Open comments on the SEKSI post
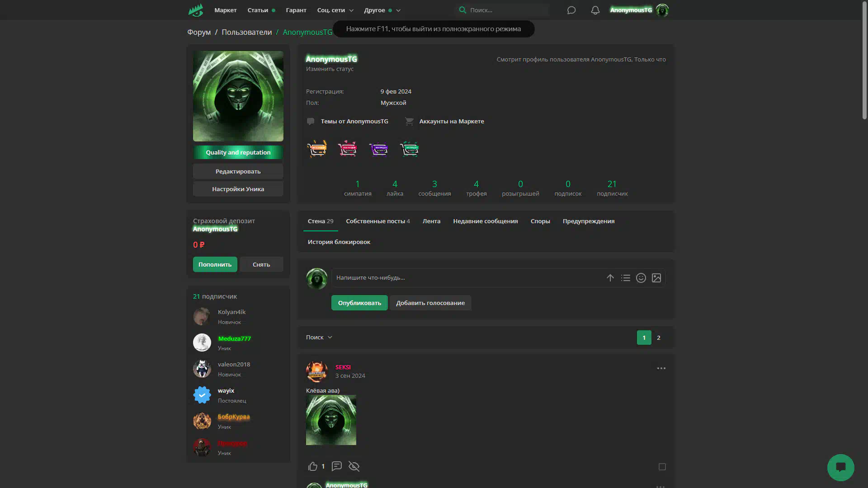 pos(337,466)
